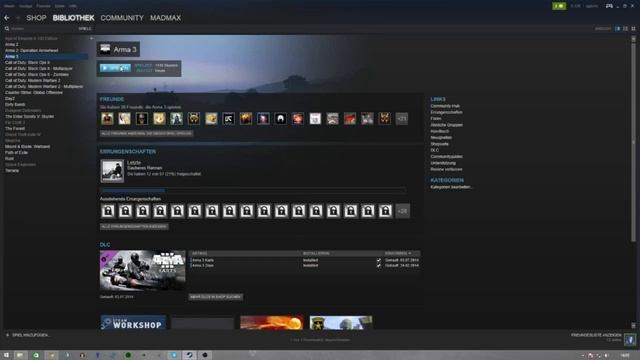Open the SPIELE filter dropdown beside search
The image size is (640, 360).
tap(85, 29)
